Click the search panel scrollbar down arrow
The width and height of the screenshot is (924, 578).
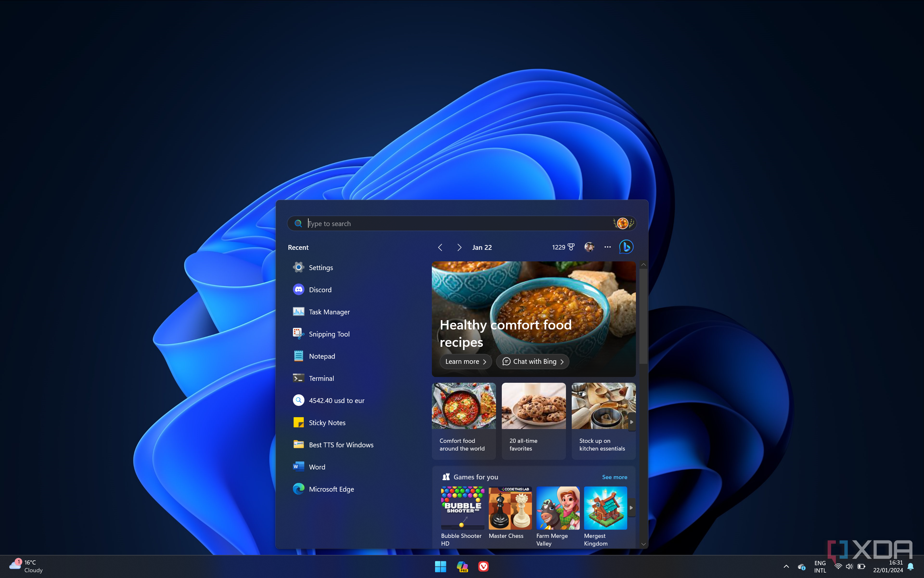click(643, 544)
